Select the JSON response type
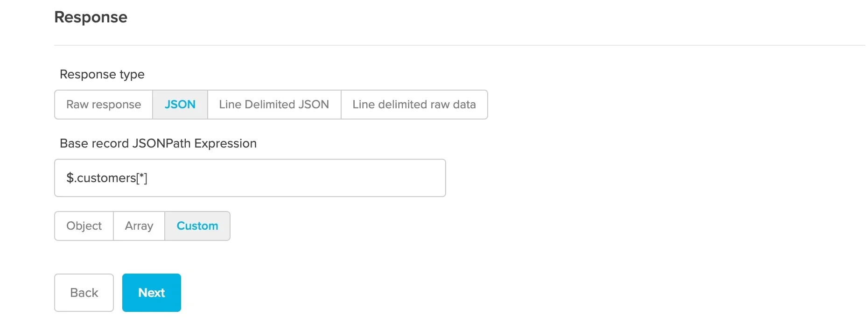The image size is (868, 324). (180, 105)
